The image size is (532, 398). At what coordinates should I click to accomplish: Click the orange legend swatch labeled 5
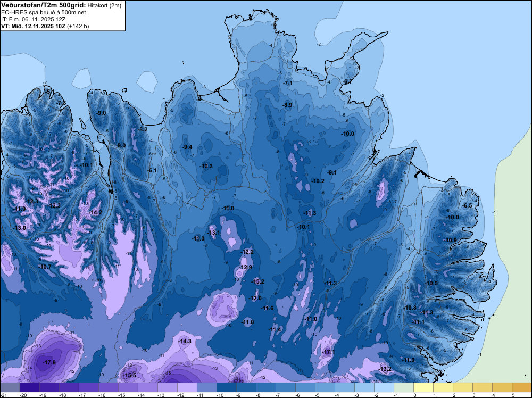point(522,387)
